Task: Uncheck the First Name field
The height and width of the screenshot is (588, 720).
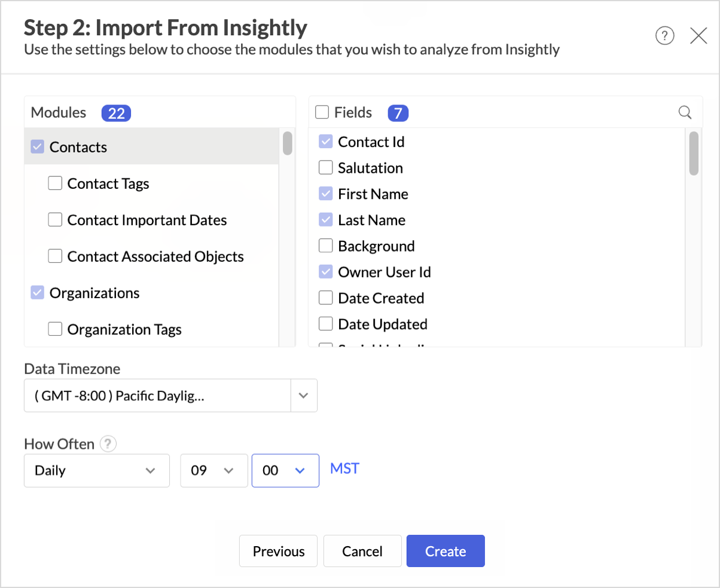Action: click(x=326, y=194)
